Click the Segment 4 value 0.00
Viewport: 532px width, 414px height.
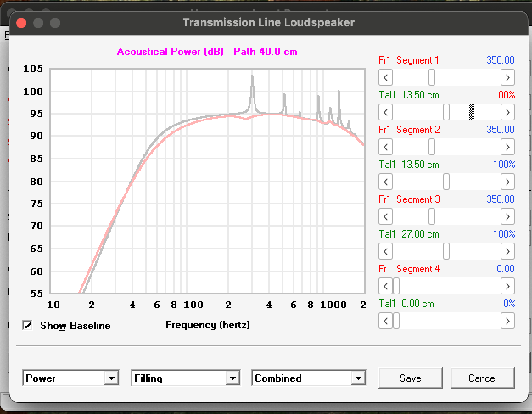point(506,269)
